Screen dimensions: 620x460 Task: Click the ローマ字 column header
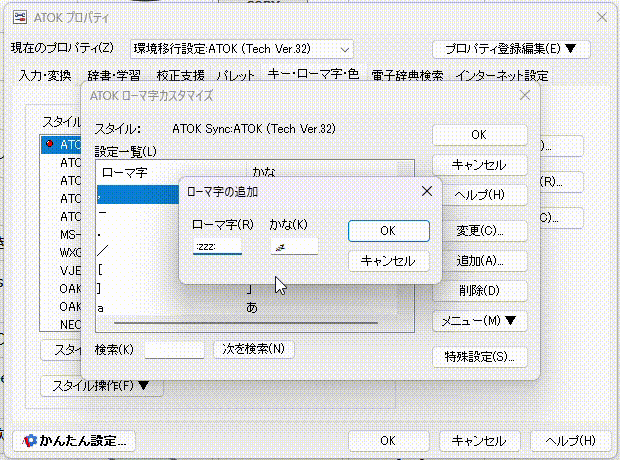coord(171,172)
